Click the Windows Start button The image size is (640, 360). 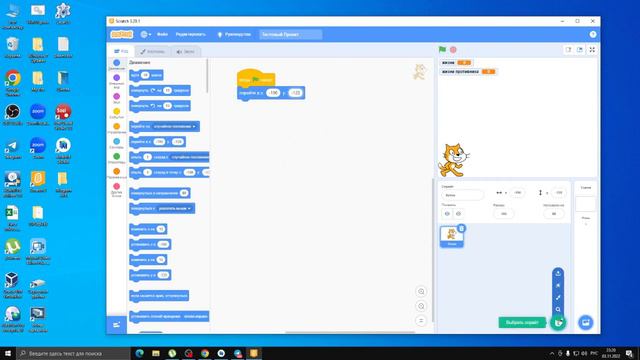[8, 353]
